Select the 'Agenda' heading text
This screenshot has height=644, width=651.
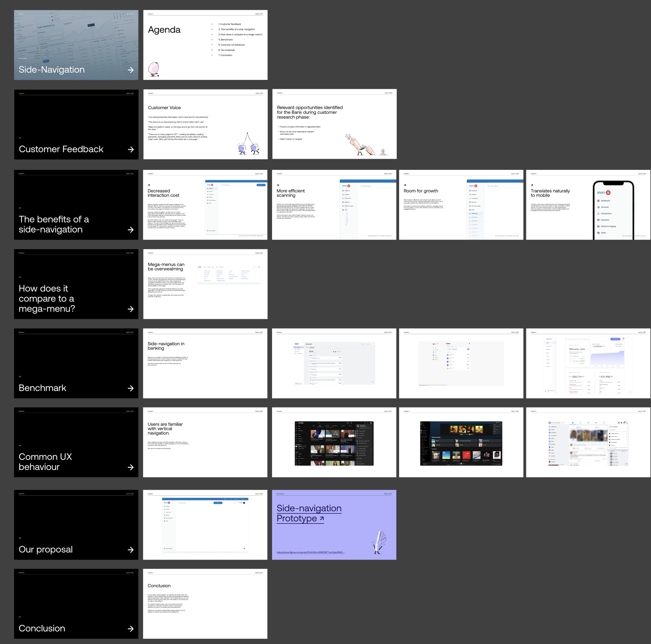[x=164, y=30]
